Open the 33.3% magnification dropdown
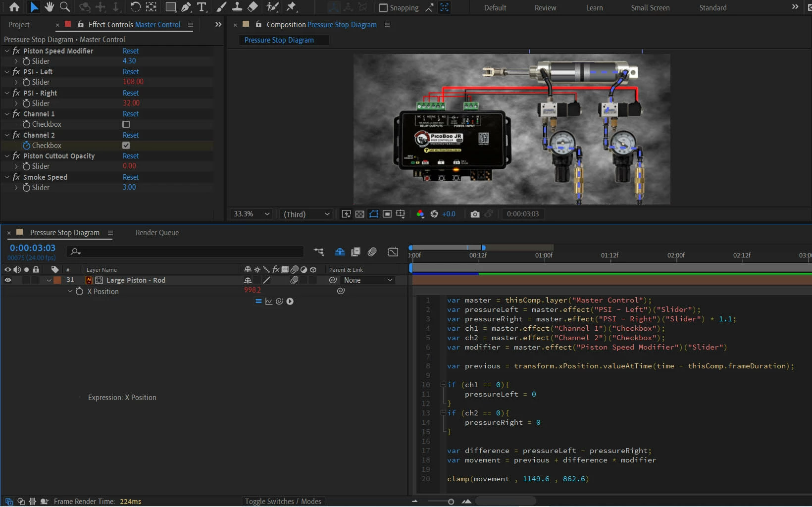 pos(252,214)
